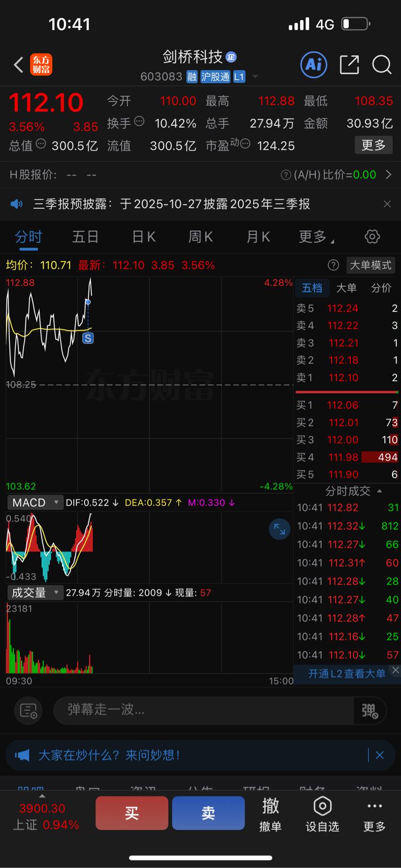This screenshot has width=401, height=868.
Task: Tap the share export icon
Action: (x=349, y=65)
